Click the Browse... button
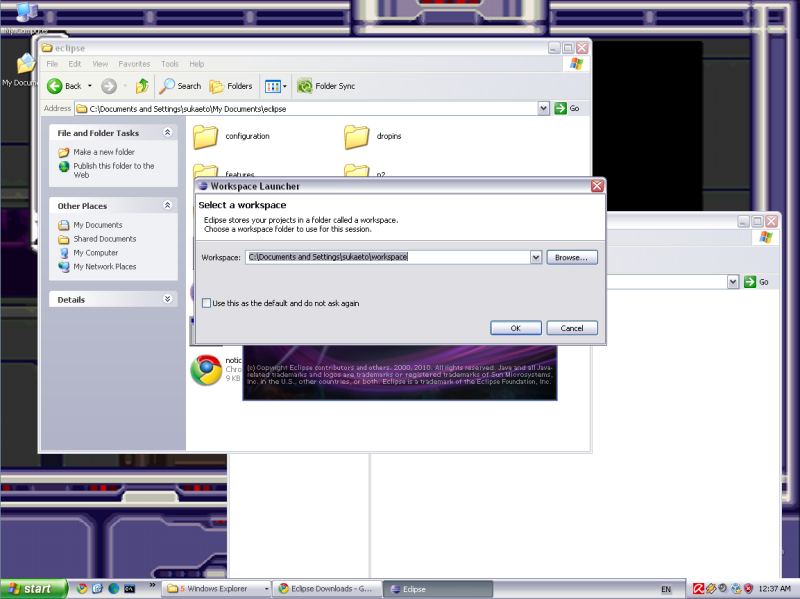800x599 pixels. coord(571,257)
